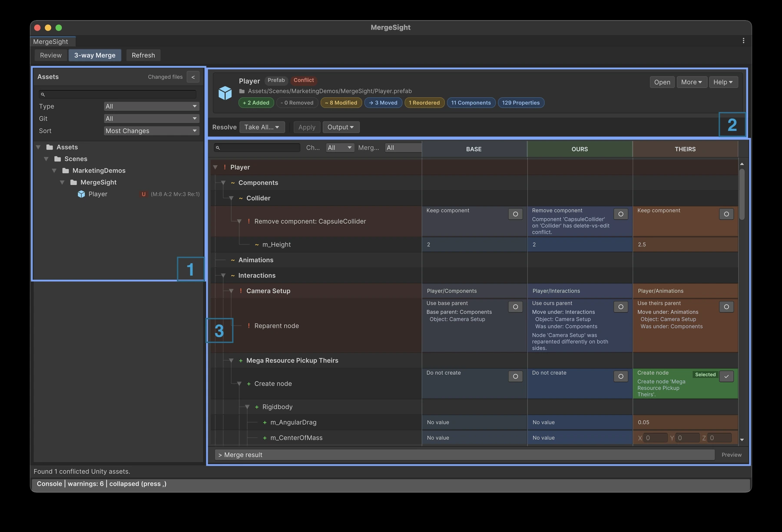The height and width of the screenshot is (532, 782).
Task: Click the scrollbar up arrow
Action: (x=742, y=164)
